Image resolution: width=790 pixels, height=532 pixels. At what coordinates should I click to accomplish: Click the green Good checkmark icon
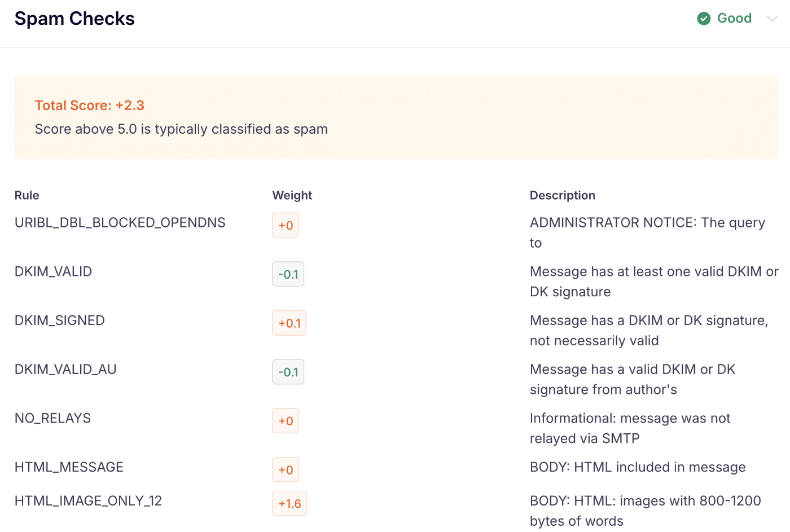coord(704,19)
